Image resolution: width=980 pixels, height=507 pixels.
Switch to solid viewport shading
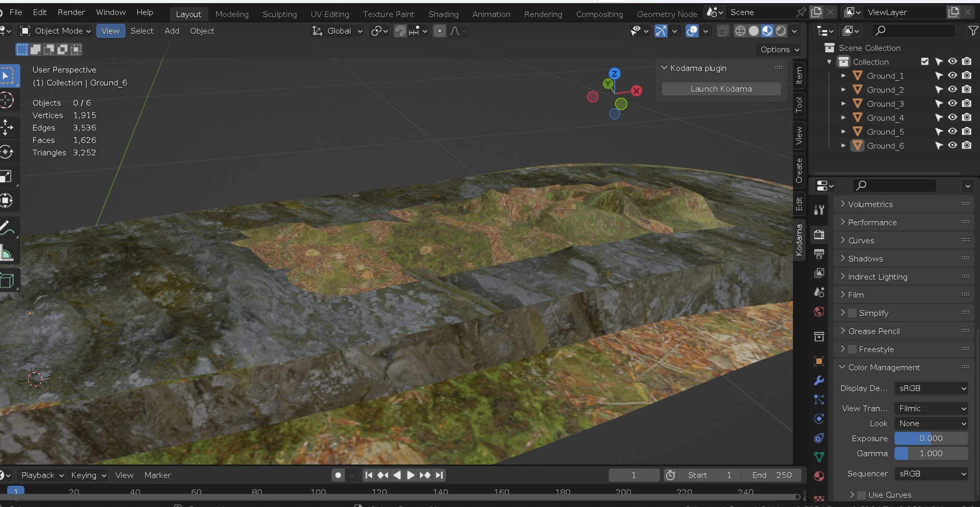click(x=754, y=31)
